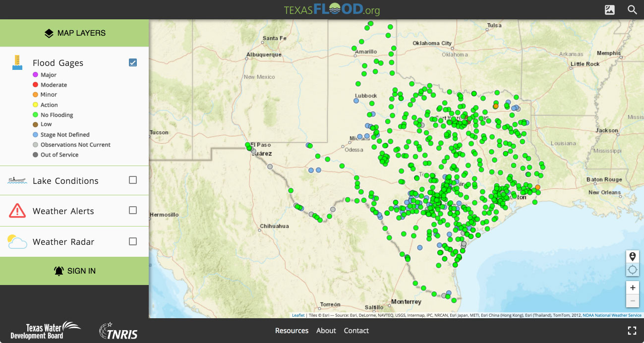
Task: Zoom in on the map
Action: tap(632, 287)
